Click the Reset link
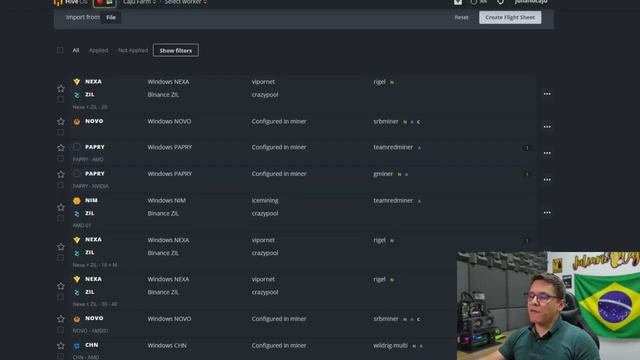The height and width of the screenshot is (360, 640). (x=461, y=17)
